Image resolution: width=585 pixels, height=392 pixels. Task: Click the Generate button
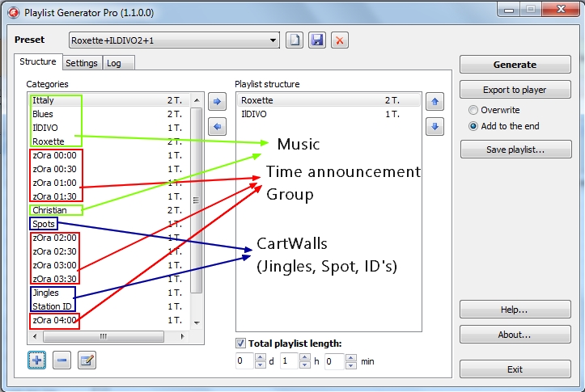(x=515, y=65)
